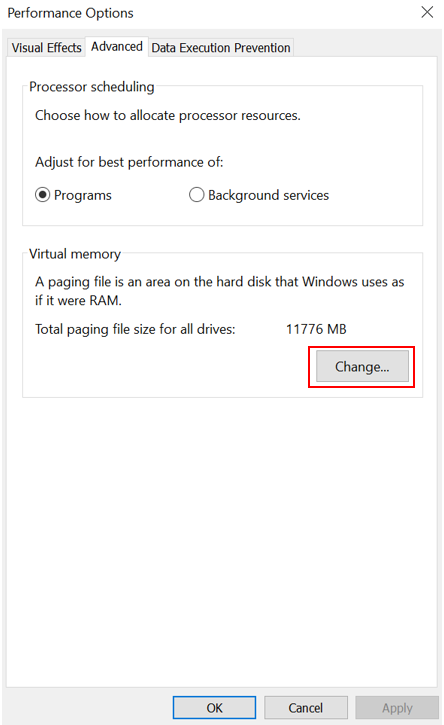Click the Background services label text

click(268, 195)
